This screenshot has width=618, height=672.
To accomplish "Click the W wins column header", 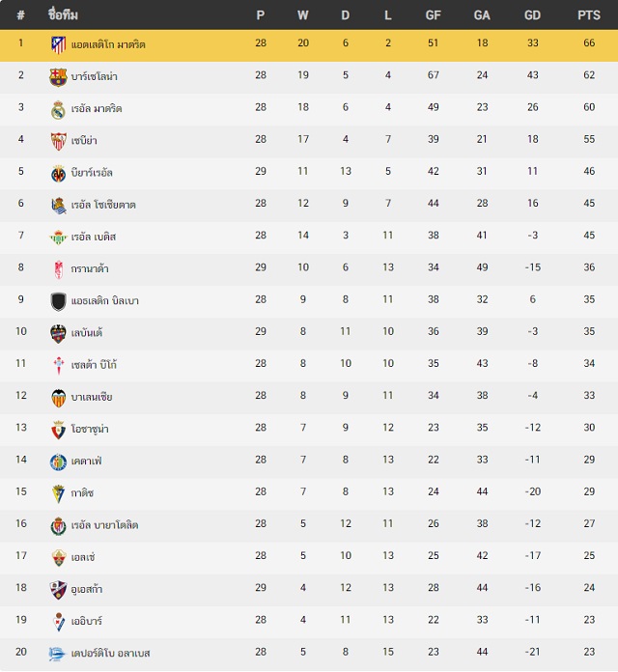I will click(302, 15).
